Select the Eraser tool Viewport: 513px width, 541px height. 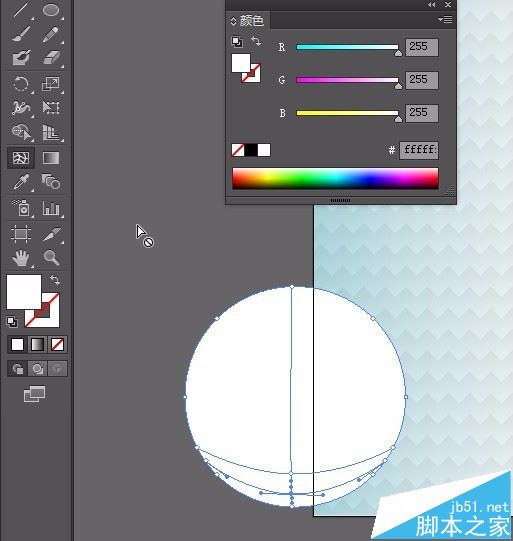click(x=51, y=57)
